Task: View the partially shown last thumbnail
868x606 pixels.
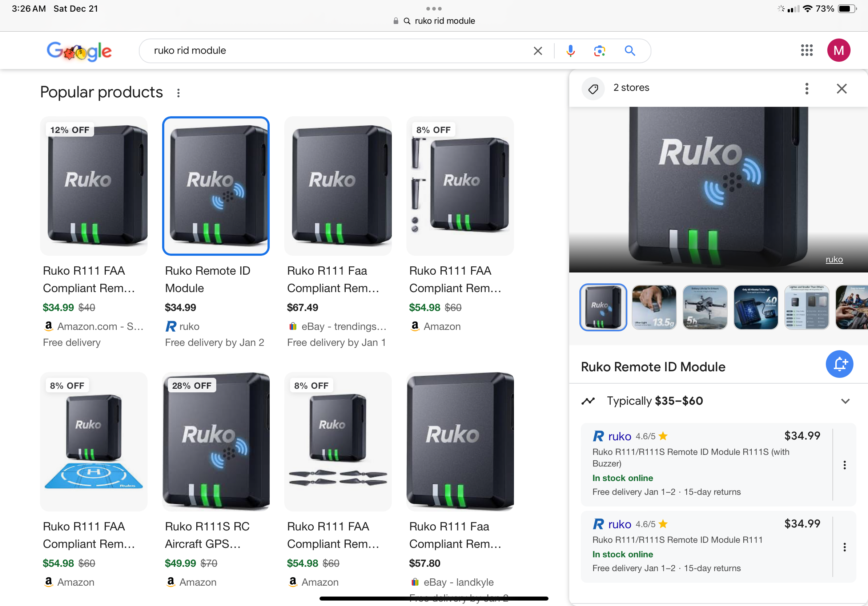Action: point(852,307)
